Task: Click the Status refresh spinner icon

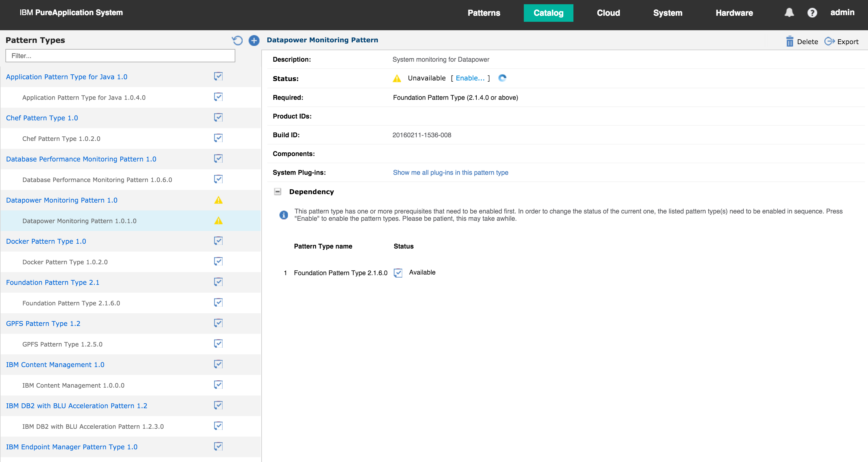Action: [x=502, y=78]
